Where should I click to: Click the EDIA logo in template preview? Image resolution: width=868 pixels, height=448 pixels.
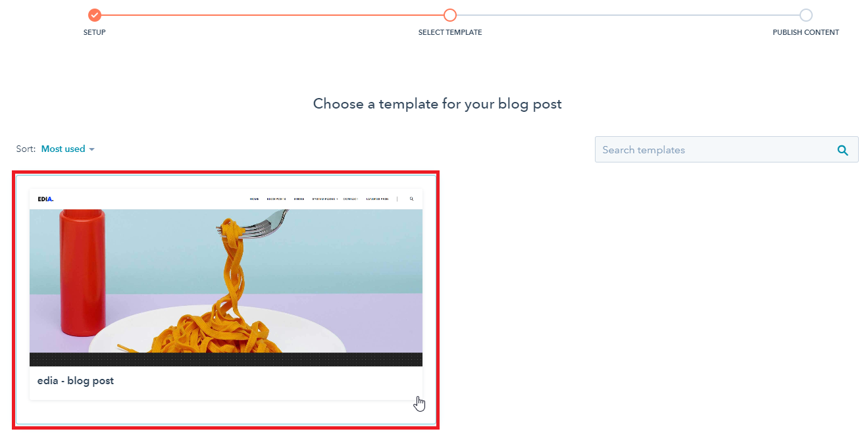(x=45, y=199)
